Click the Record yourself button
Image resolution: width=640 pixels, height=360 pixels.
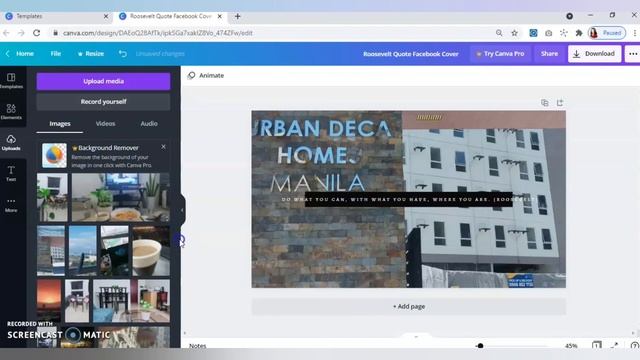[x=103, y=102]
